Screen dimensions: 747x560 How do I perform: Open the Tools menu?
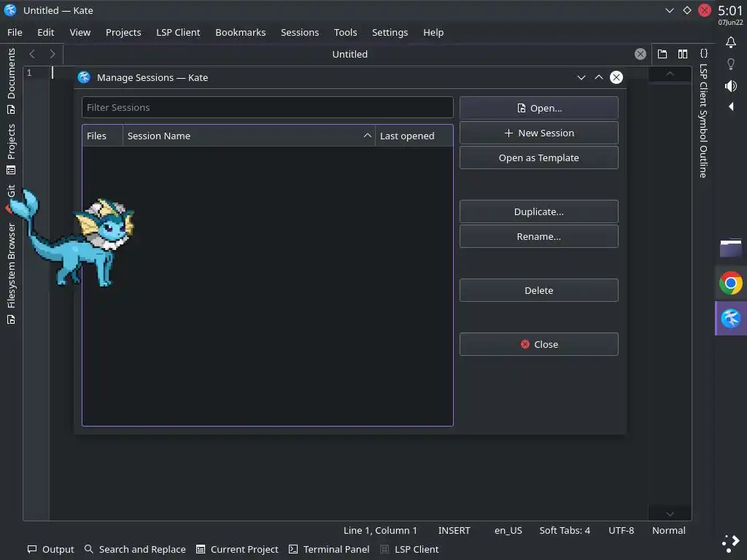tap(345, 32)
